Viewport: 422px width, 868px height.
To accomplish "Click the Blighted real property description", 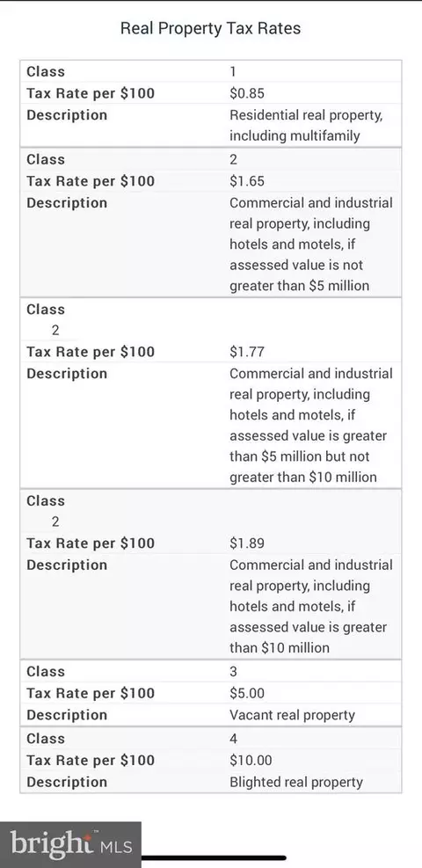I will pos(296,782).
